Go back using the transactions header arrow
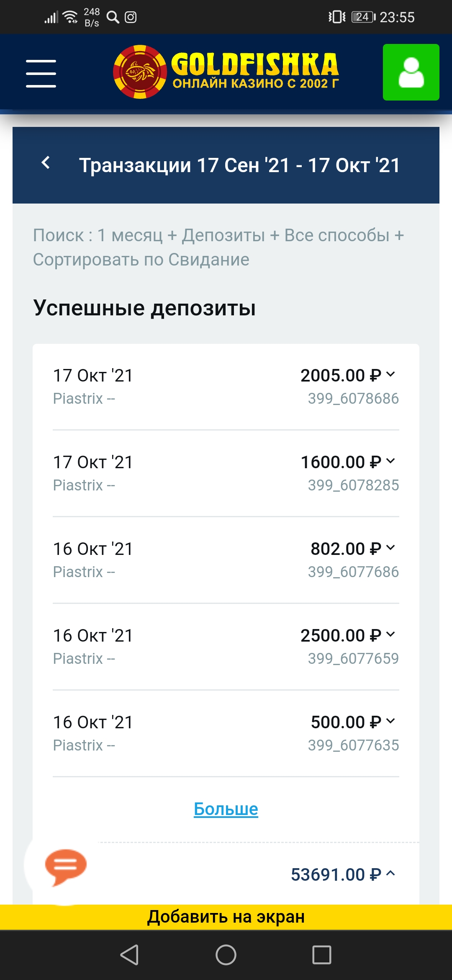 coord(46,163)
